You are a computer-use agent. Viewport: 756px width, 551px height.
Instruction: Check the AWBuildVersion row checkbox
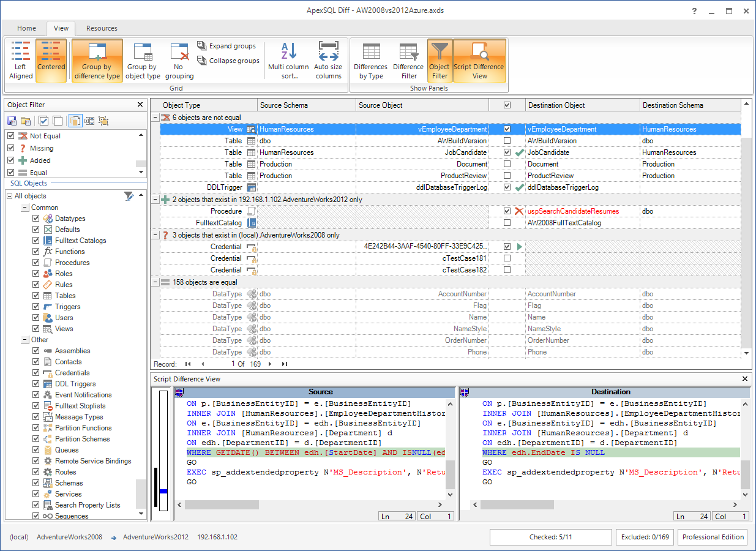[507, 141]
